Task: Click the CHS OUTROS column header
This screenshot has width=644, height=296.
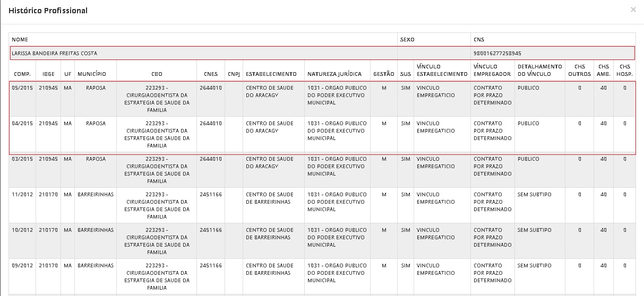Action: click(x=579, y=71)
